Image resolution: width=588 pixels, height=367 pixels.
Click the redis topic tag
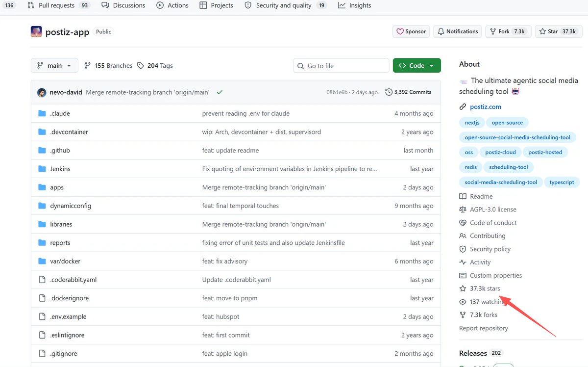(x=471, y=167)
